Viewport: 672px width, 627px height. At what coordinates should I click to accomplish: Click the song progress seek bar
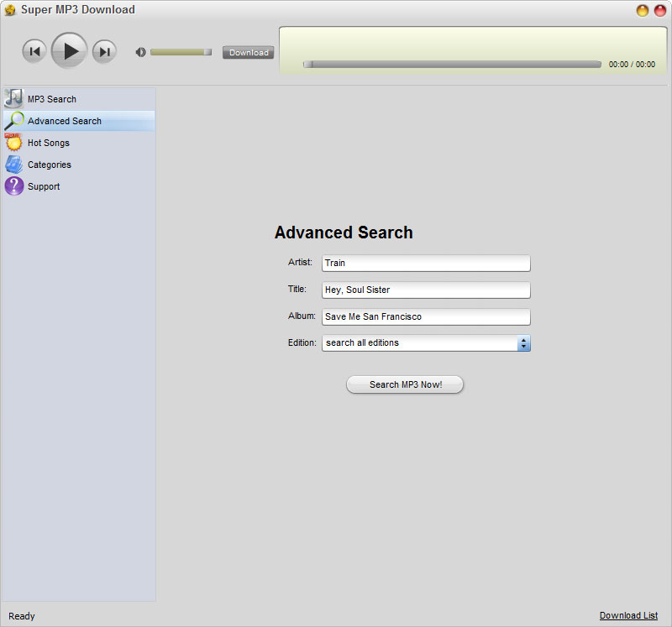coord(452,65)
